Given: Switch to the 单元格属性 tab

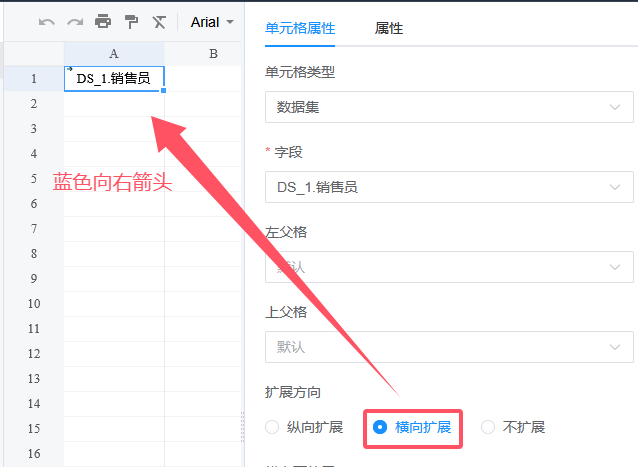Looking at the screenshot, I should 300,29.
